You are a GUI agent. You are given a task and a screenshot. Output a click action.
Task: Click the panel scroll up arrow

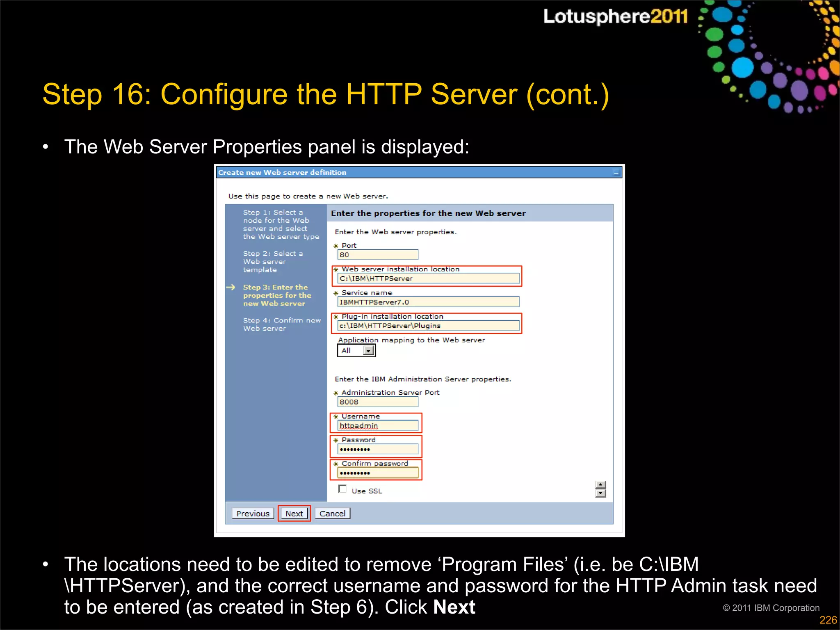point(600,485)
